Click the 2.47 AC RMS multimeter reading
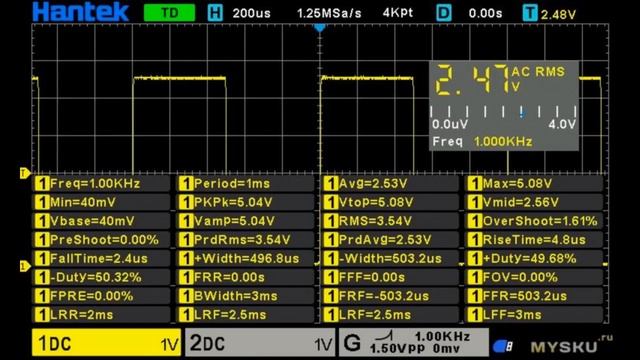 pos(472,80)
